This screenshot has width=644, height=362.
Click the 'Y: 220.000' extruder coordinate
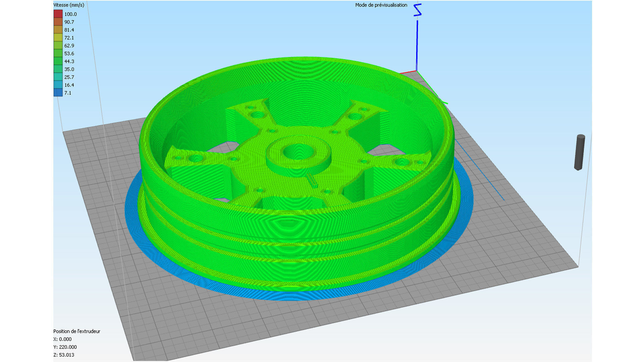pos(65,347)
